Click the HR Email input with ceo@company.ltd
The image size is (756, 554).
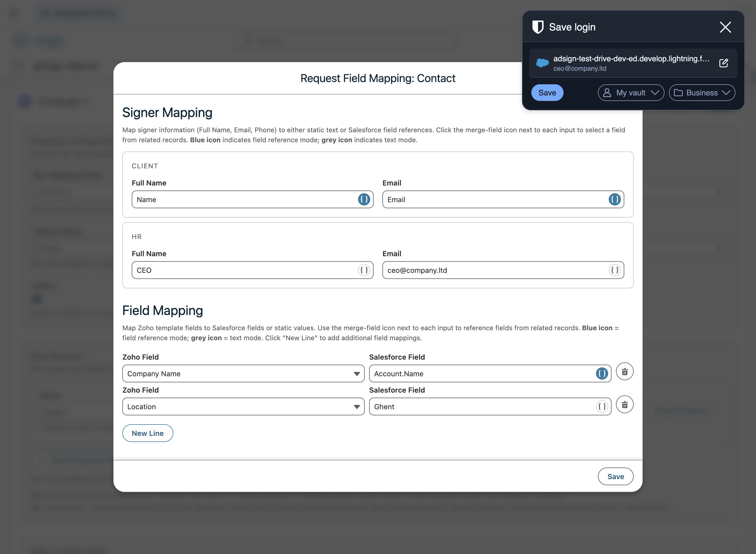tap(493, 270)
